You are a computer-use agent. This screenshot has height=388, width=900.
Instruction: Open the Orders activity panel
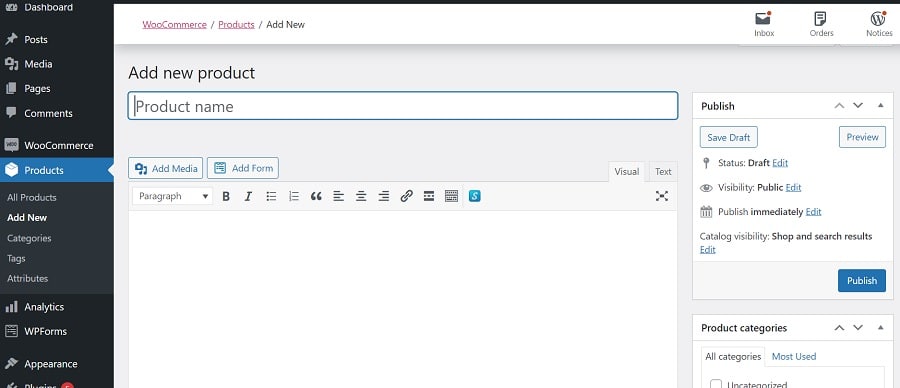coord(821,24)
